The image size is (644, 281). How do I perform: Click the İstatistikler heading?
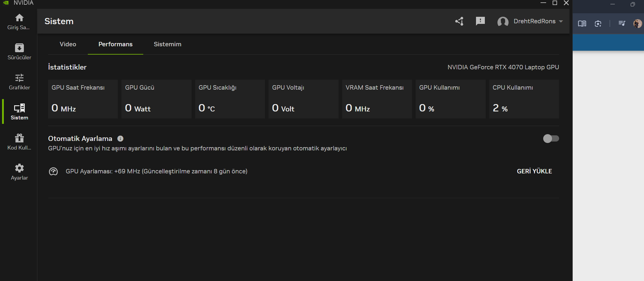67,67
